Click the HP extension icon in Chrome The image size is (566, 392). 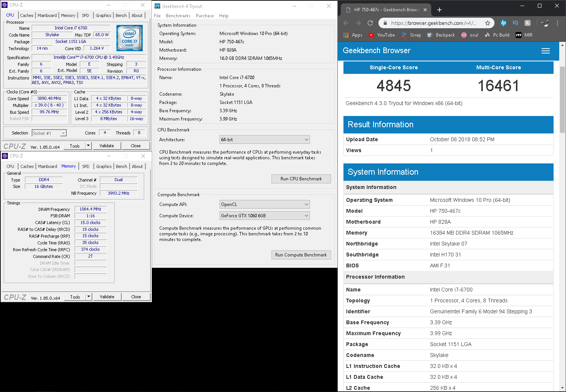point(503,23)
